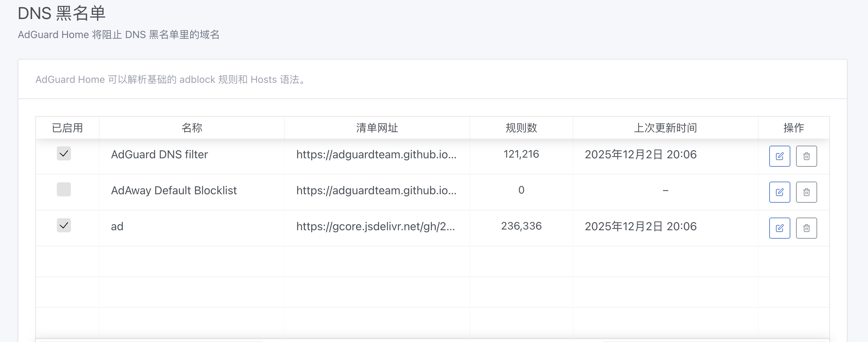
Task: Click the pencil icon in the first row
Action: tap(779, 156)
